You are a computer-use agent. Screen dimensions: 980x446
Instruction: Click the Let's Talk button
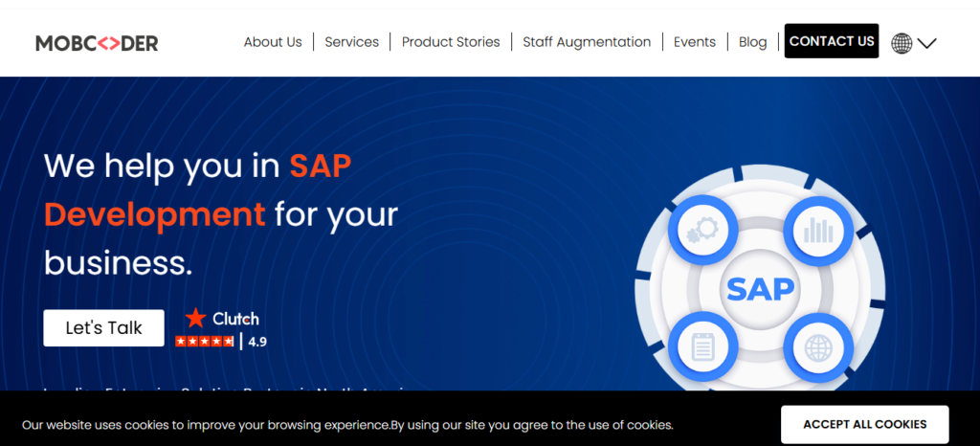103,328
